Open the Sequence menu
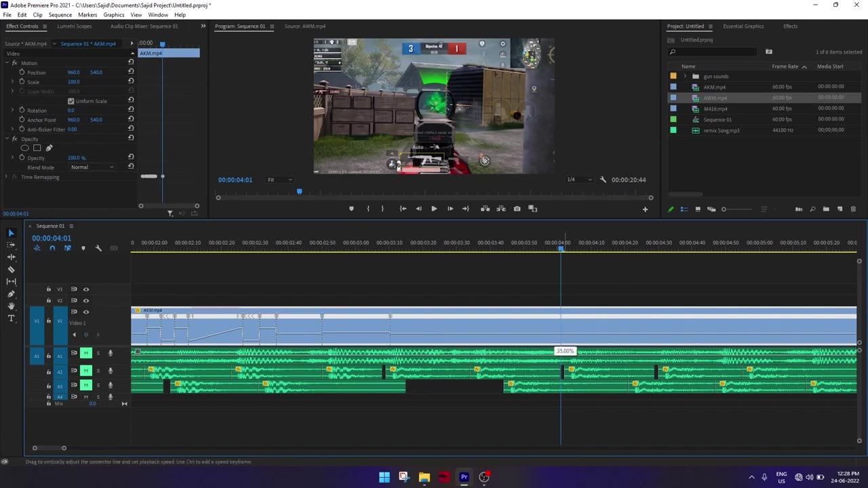The width and height of the screenshot is (868, 488). point(60,14)
